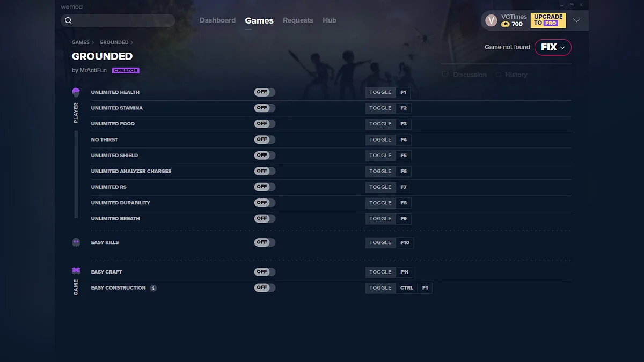Click the gold coins balance icon

[x=505, y=24]
